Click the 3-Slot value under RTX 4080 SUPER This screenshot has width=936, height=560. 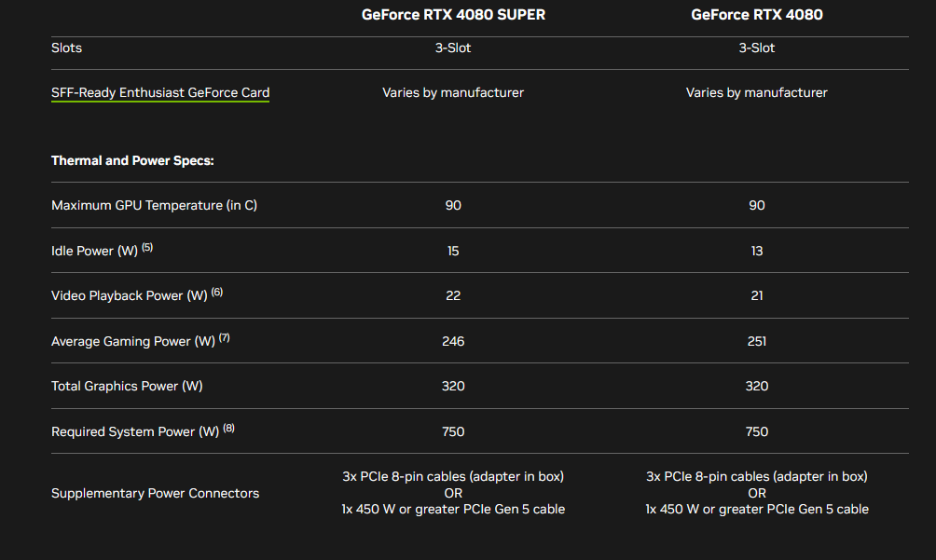pos(453,48)
